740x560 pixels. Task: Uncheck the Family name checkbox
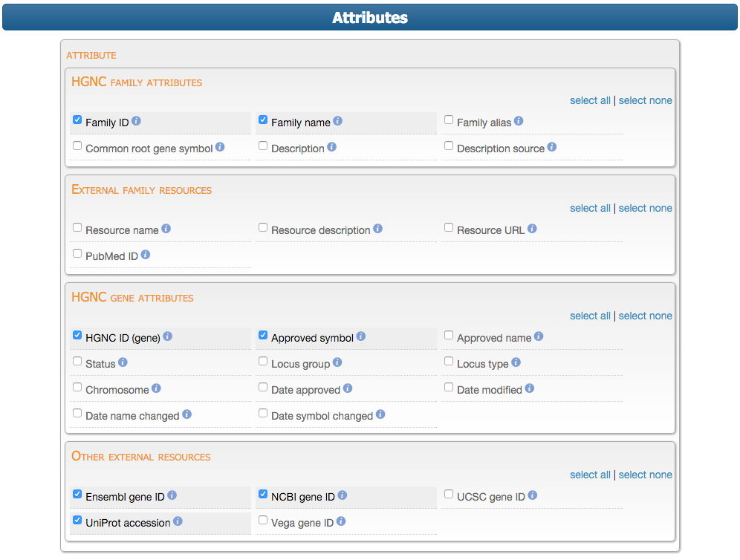coord(263,120)
